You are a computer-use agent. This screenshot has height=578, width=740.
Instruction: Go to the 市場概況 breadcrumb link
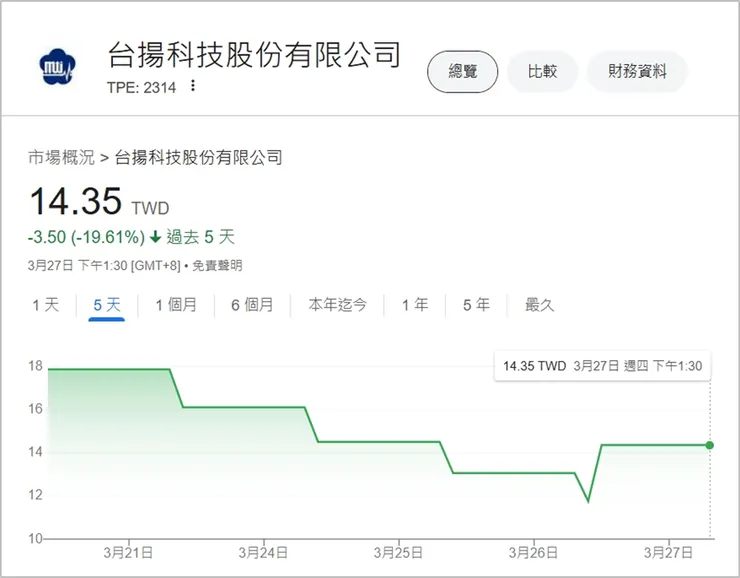61,158
